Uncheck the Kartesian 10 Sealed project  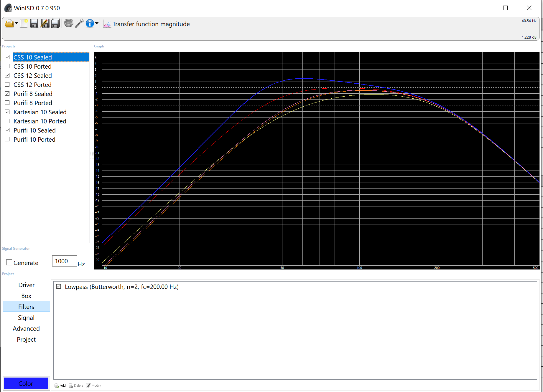pyautogui.click(x=7, y=112)
